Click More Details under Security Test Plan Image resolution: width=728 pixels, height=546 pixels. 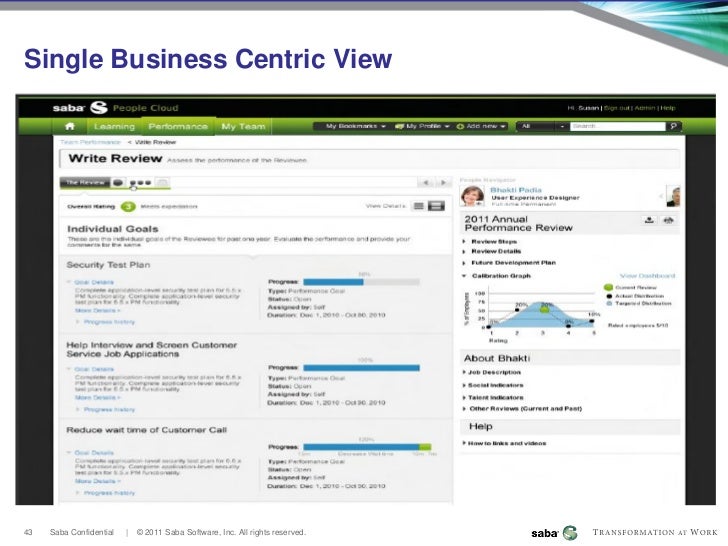click(98, 310)
